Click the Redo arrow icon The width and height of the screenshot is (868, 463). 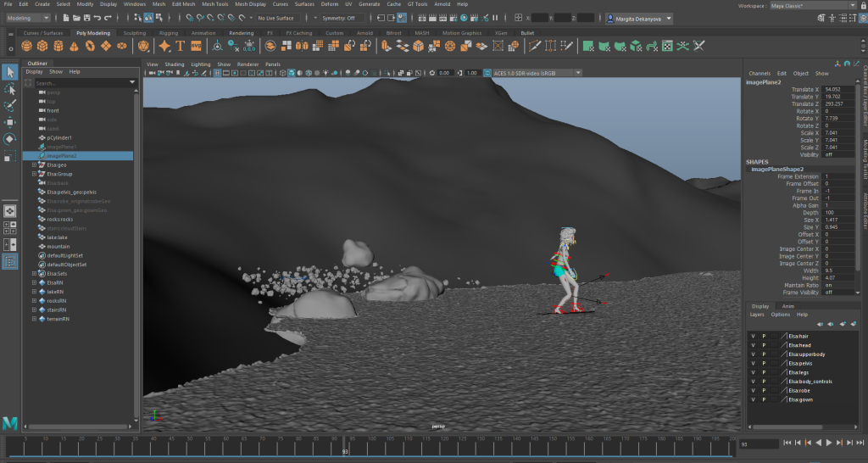pos(108,18)
